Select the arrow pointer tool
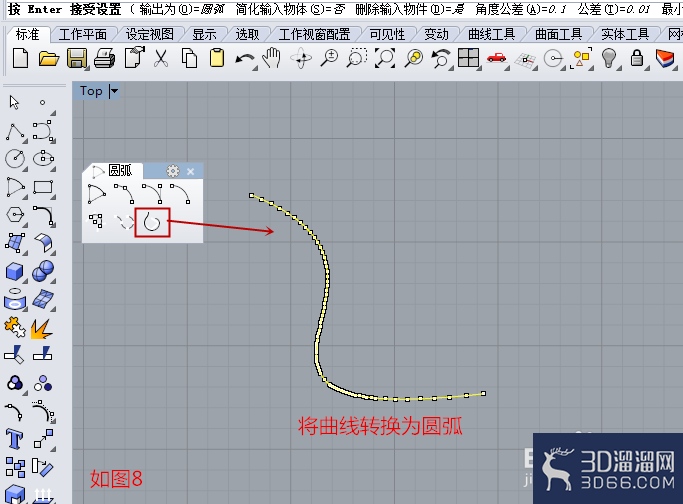Screen dimensions: 683x504 14,102
